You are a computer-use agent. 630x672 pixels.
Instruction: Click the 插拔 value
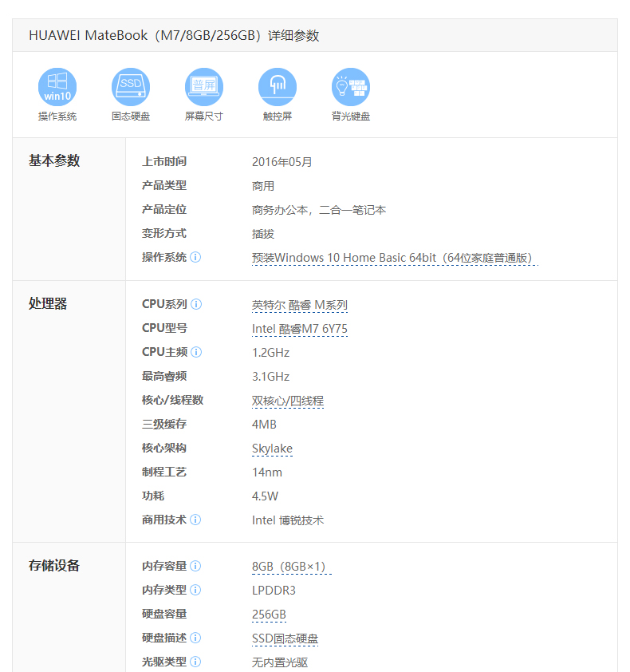point(263,234)
